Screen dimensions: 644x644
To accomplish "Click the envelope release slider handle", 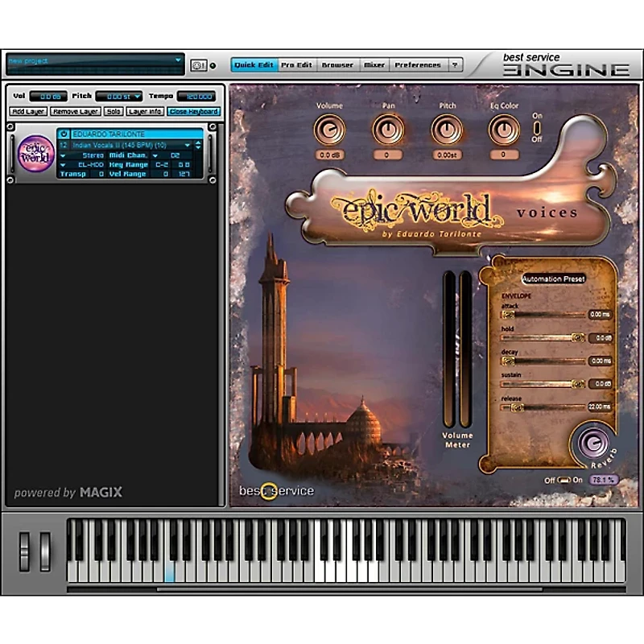I will 508,407.
